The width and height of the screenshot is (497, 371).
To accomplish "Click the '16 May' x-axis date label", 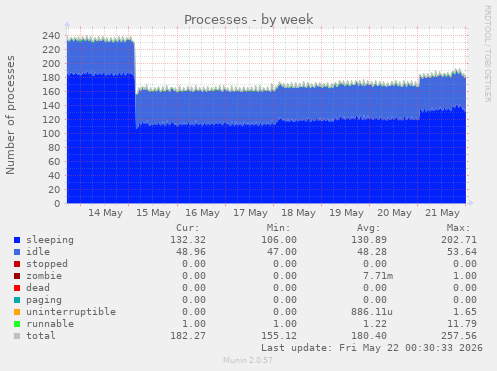I will pyautogui.click(x=202, y=213).
